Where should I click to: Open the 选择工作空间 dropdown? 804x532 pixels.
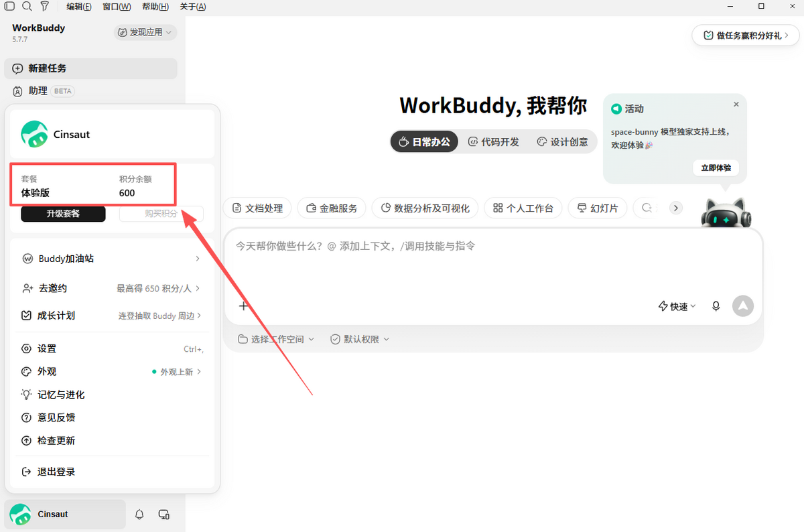tap(276, 340)
